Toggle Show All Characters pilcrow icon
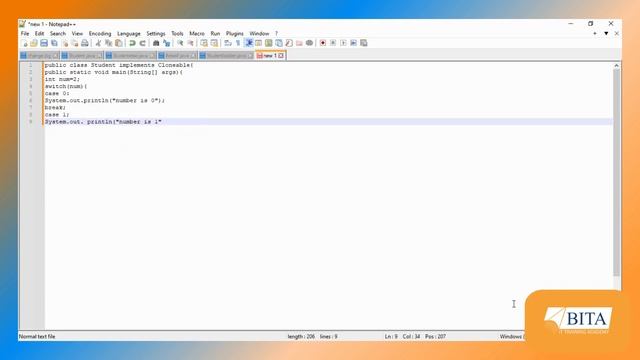 click(238, 43)
